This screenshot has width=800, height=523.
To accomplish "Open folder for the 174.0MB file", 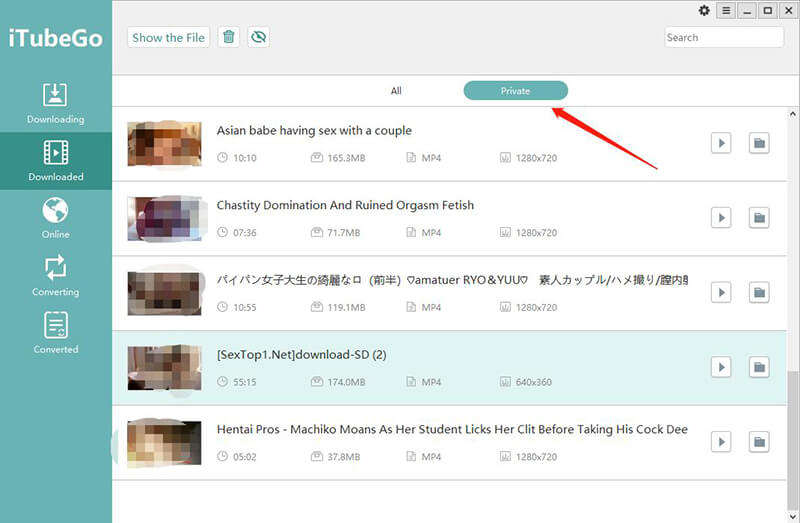I will pos(759,367).
